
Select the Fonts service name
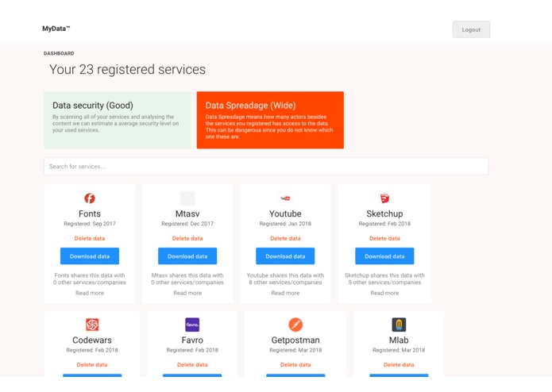(90, 213)
